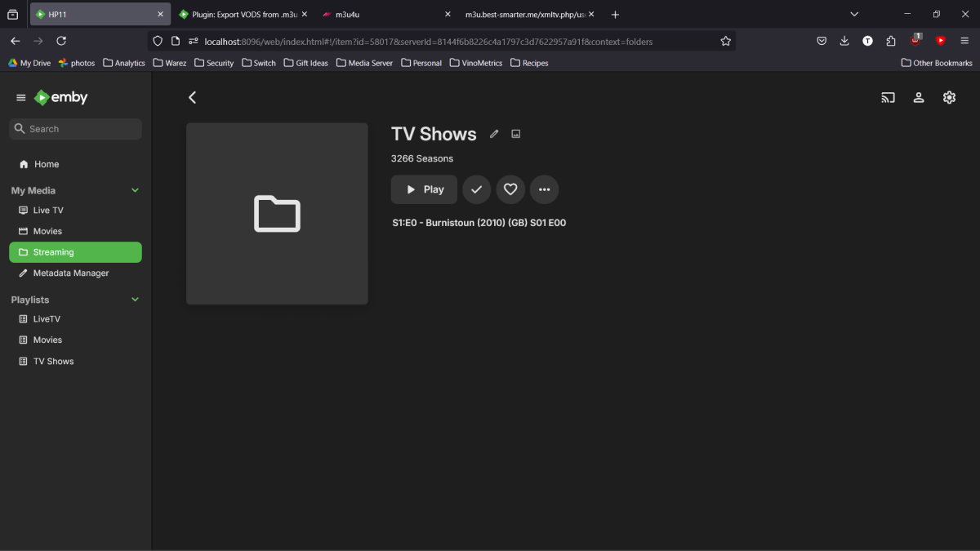Mark TV Shows as played with checkmark
Image resolution: width=980 pixels, height=551 pixels.
point(476,189)
